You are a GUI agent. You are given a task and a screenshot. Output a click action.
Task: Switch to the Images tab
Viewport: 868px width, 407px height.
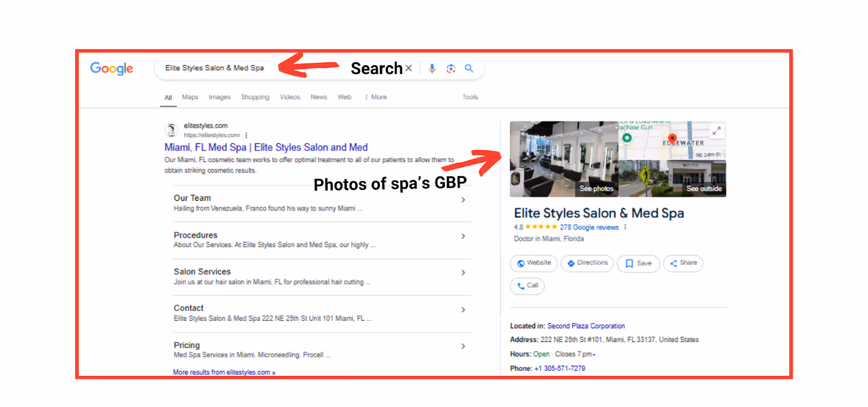[x=220, y=97]
